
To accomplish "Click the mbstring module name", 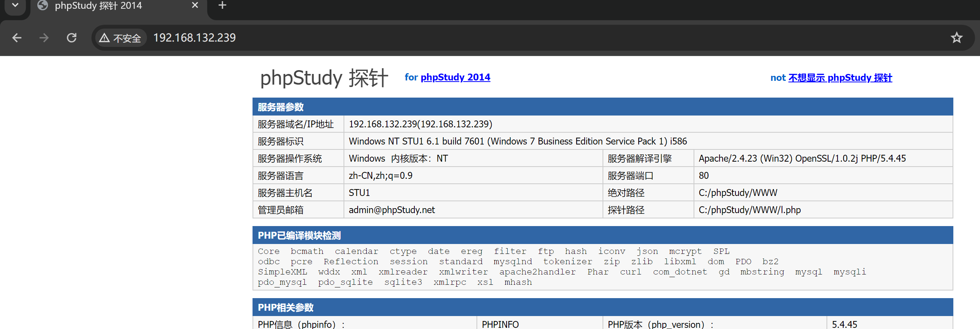I will (x=762, y=272).
